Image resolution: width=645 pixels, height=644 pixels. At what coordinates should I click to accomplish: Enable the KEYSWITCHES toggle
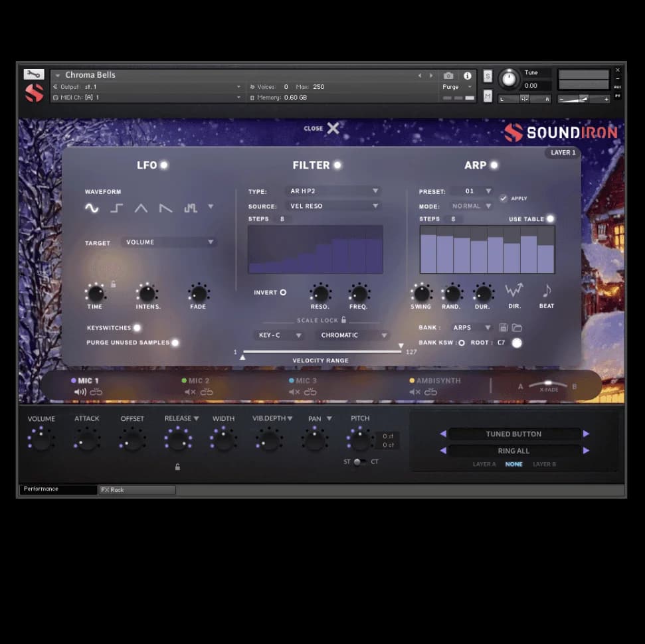coord(137,327)
